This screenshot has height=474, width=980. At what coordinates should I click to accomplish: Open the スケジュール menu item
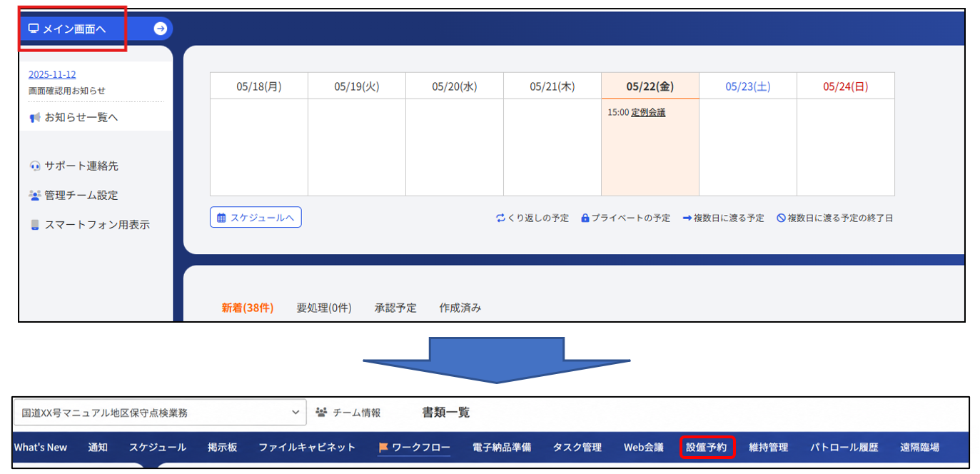158,448
